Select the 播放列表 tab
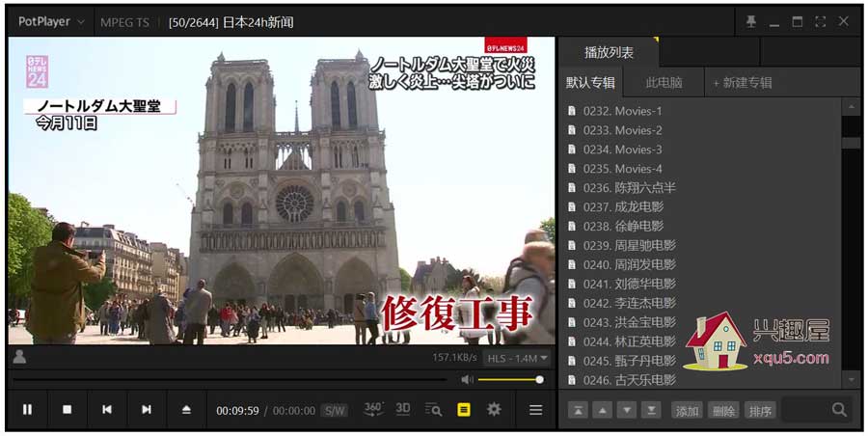The image size is (868, 436). 609,53
